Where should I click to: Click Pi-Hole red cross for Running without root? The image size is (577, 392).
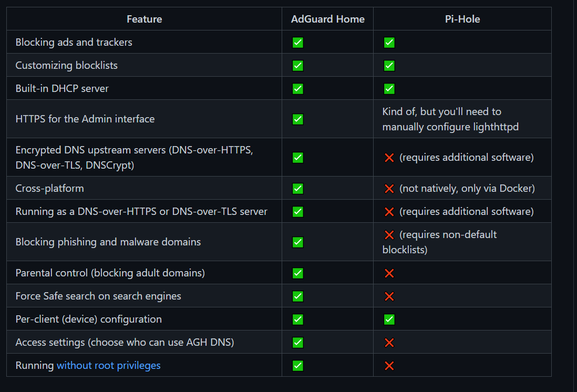click(x=389, y=366)
